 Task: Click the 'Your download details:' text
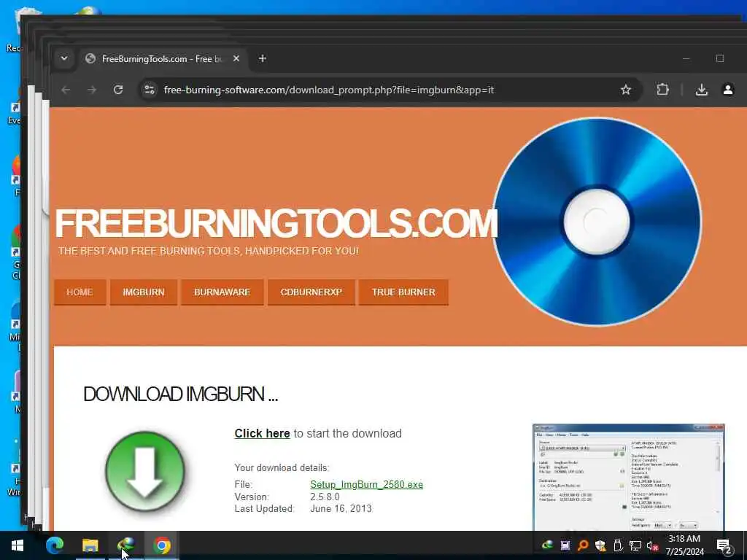click(282, 467)
